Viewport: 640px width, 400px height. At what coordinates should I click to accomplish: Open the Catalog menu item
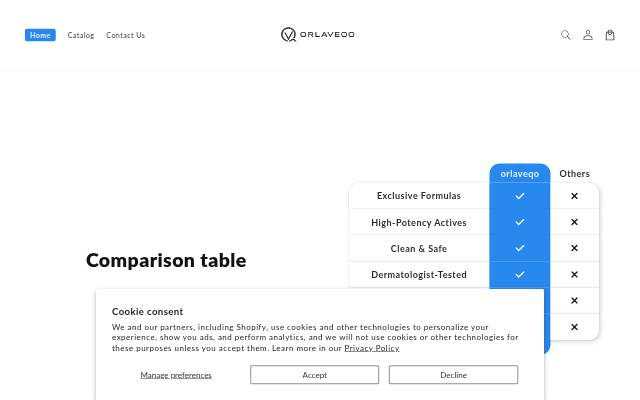click(81, 35)
